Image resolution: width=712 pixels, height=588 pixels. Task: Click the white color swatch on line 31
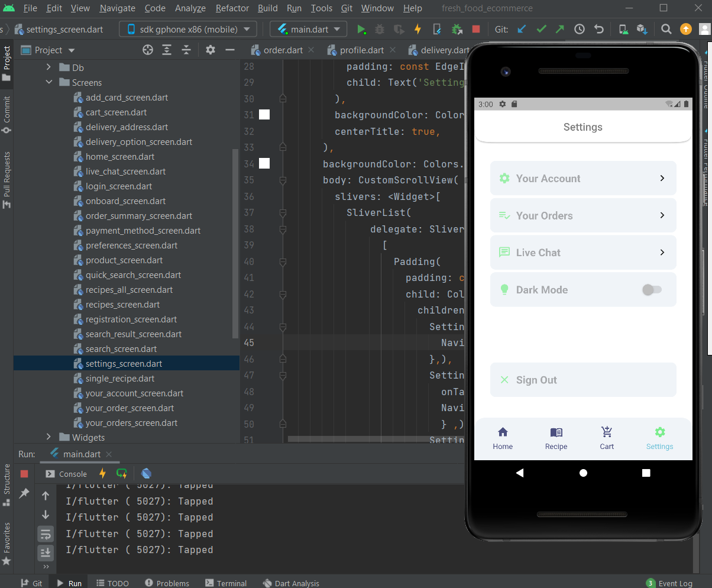[264, 114]
